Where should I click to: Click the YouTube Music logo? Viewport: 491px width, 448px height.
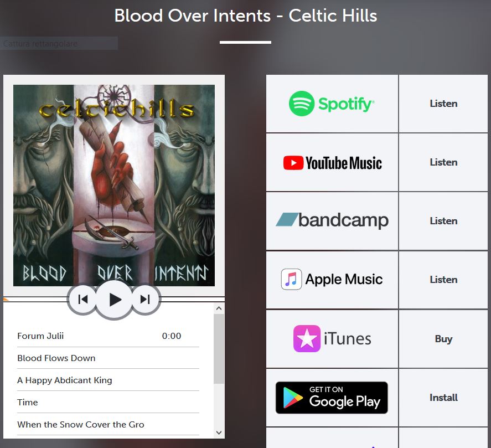click(x=332, y=163)
